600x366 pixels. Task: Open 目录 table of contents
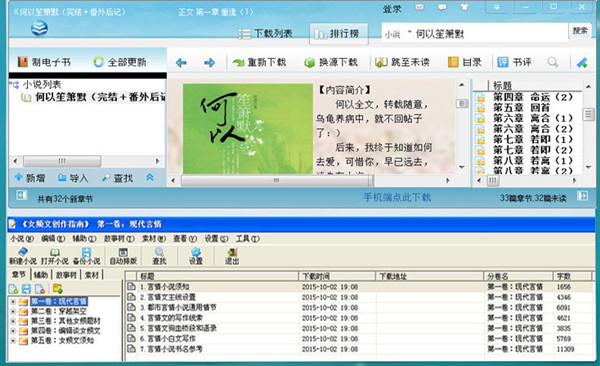tap(465, 62)
